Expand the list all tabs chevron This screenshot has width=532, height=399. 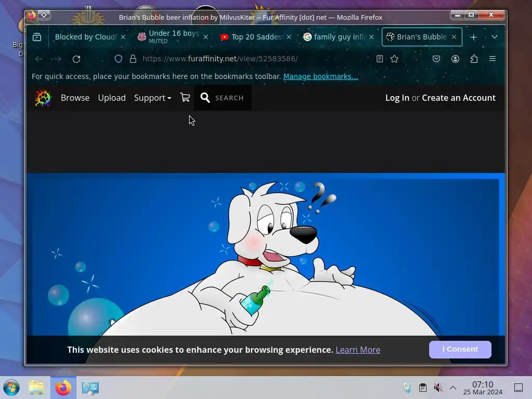(495, 37)
